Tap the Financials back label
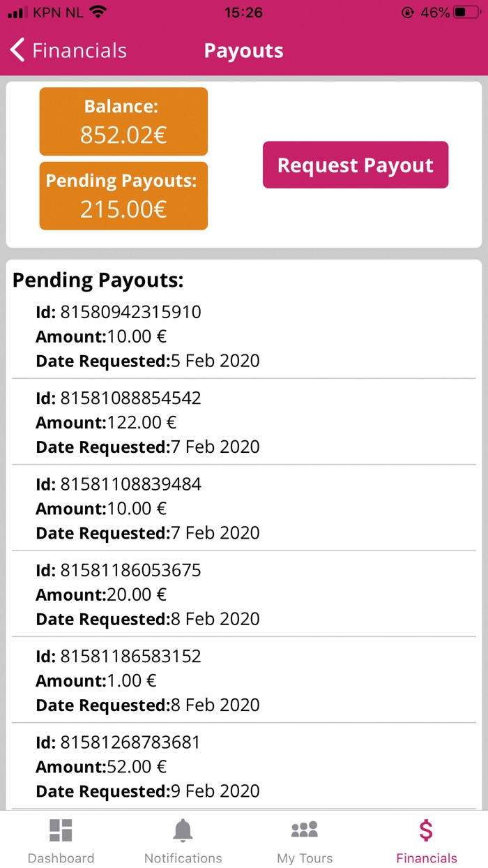The height and width of the screenshot is (868, 488). (79, 50)
